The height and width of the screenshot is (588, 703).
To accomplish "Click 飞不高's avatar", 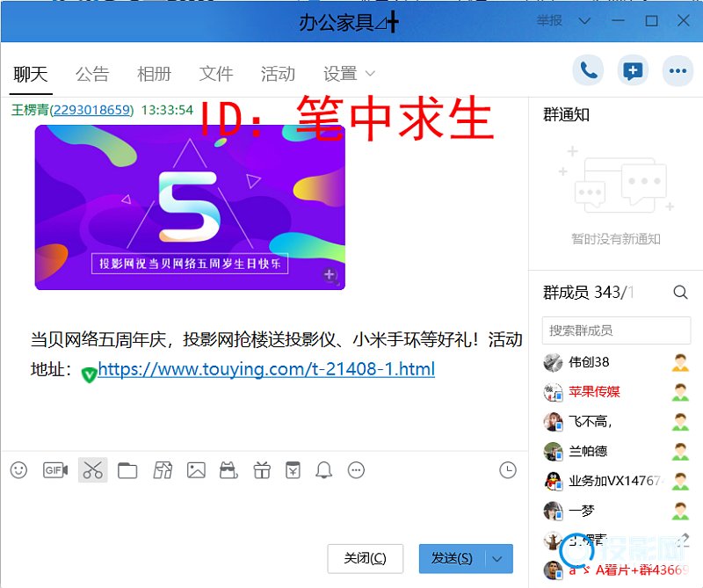I will tap(553, 422).
